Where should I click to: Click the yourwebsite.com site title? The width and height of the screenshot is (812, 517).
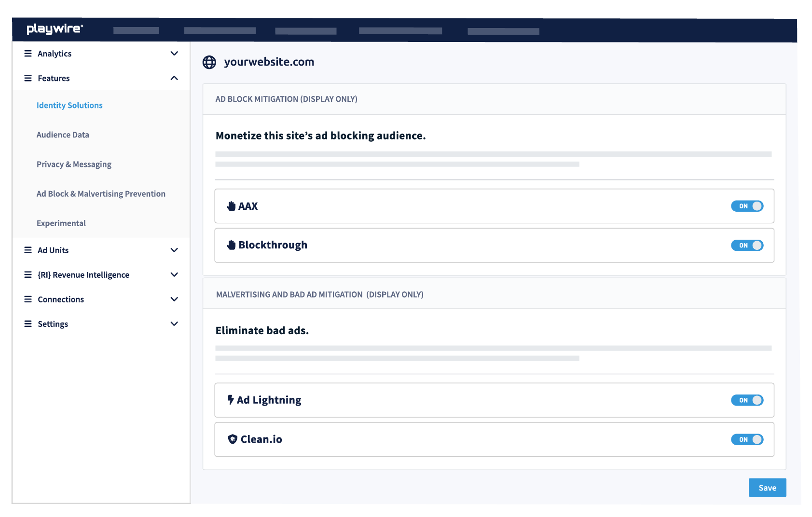(x=269, y=62)
